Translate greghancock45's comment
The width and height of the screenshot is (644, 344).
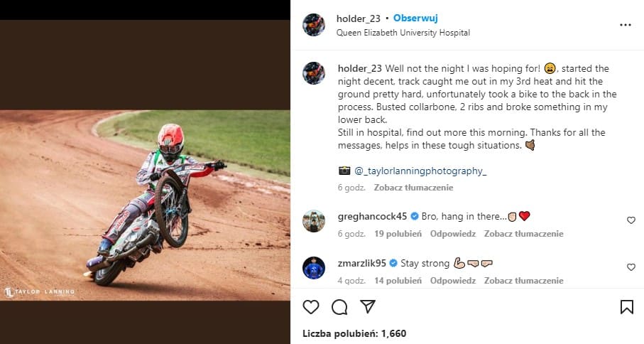[523, 233]
